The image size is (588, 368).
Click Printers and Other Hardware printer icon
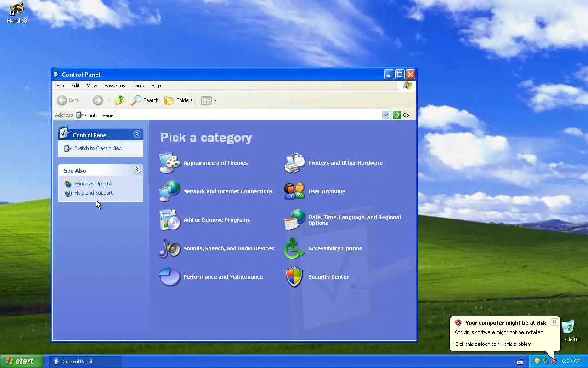pyautogui.click(x=294, y=163)
